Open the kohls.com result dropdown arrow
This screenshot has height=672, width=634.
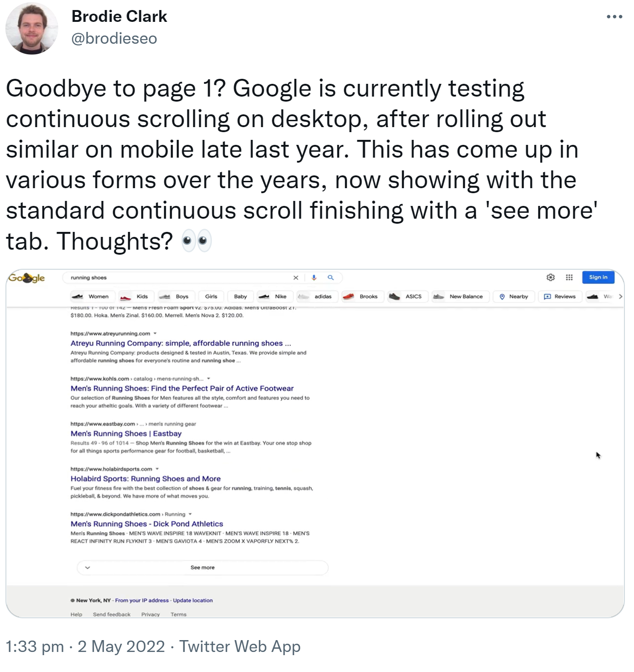click(209, 378)
